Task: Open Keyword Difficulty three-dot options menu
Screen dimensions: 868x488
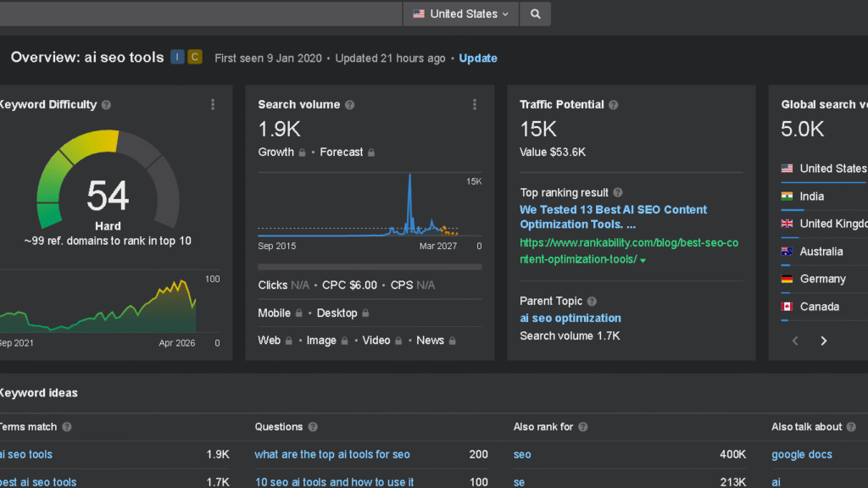Action: [213, 105]
